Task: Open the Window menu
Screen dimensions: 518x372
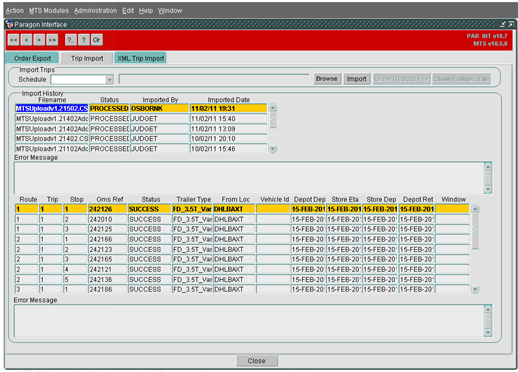Action: (x=170, y=11)
